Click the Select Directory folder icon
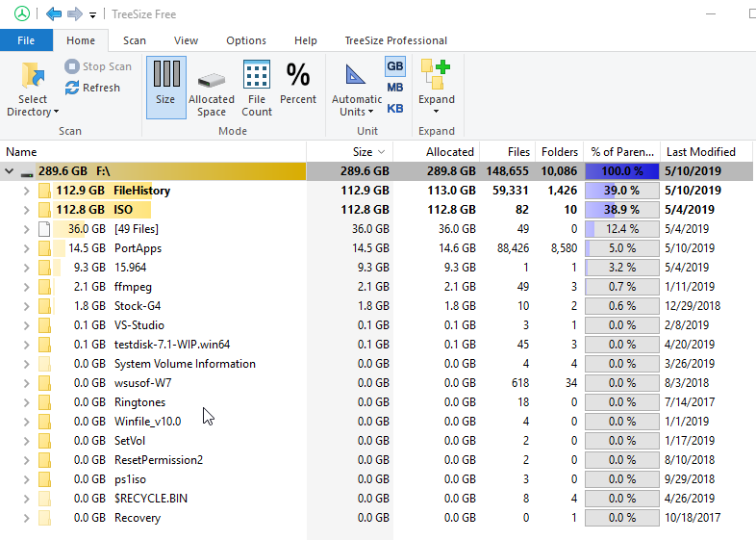 [x=33, y=76]
